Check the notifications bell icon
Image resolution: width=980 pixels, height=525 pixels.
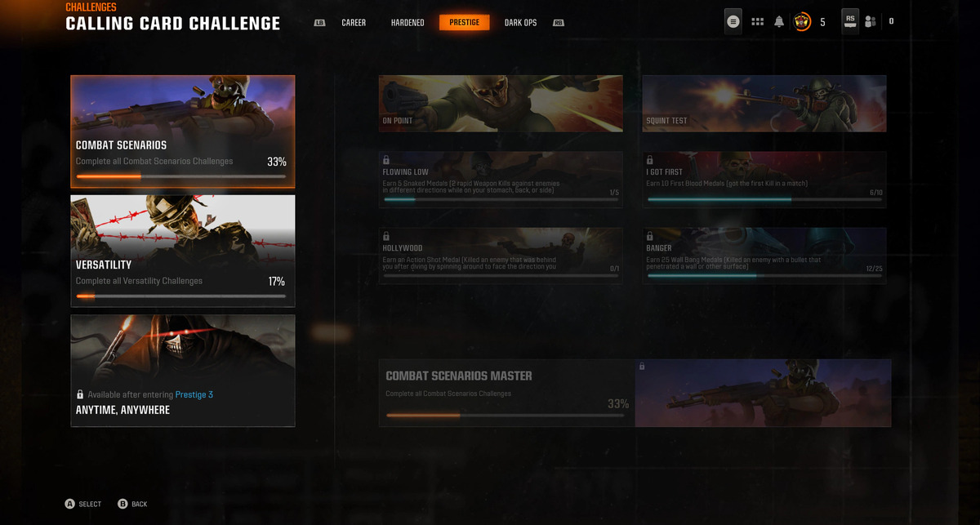click(779, 22)
